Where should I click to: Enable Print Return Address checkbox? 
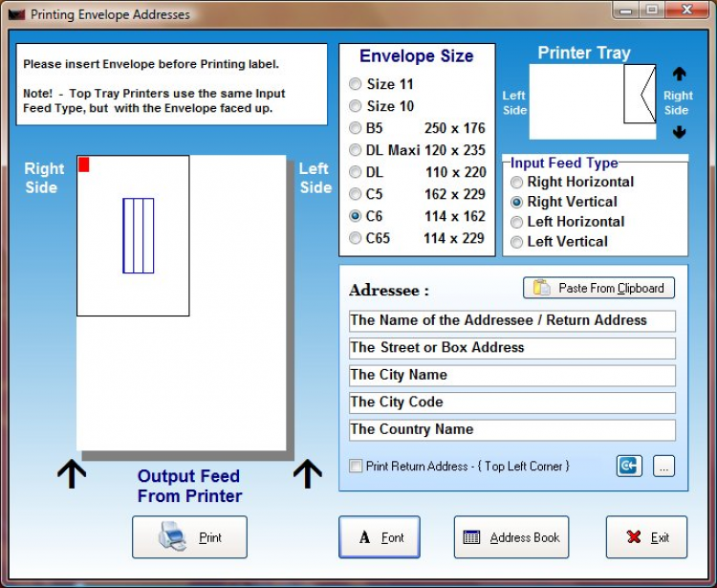coord(356,466)
